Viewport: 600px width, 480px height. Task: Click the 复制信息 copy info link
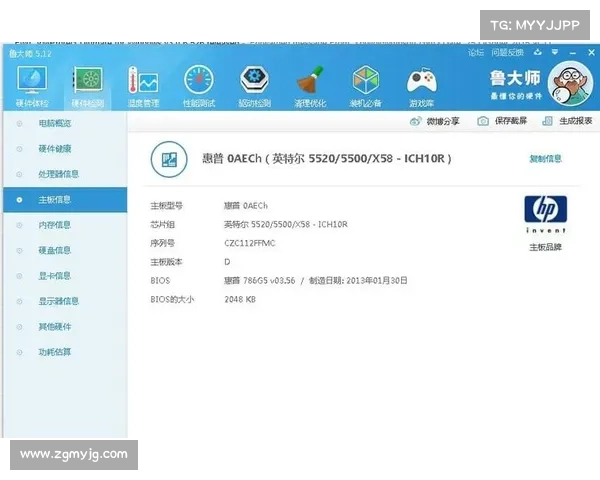coord(545,158)
